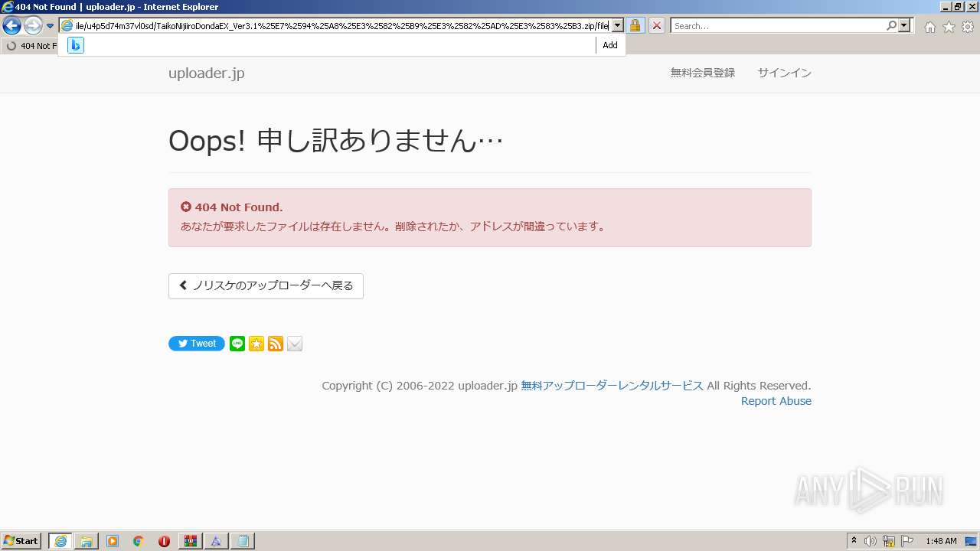Click the Action Center flag icon
The width and height of the screenshot is (980, 551).
pyautogui.click(x=907, y=541)
